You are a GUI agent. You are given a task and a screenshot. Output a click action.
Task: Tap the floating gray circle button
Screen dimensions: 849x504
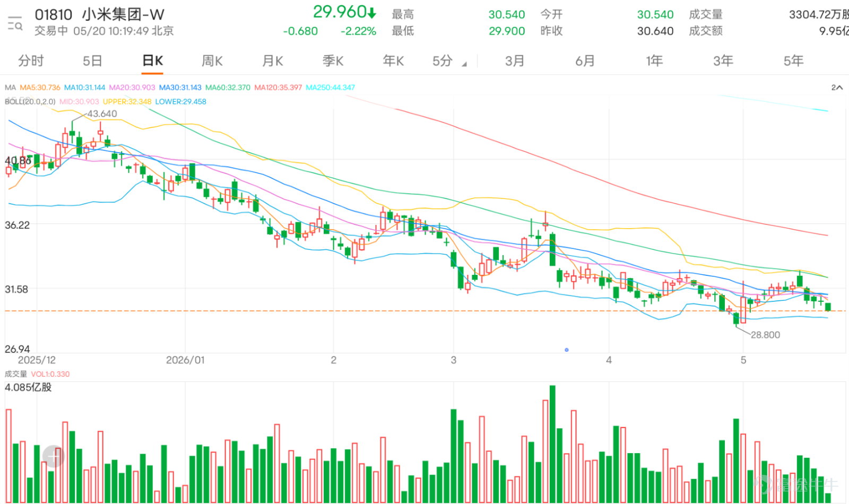(x=53, y=456)
